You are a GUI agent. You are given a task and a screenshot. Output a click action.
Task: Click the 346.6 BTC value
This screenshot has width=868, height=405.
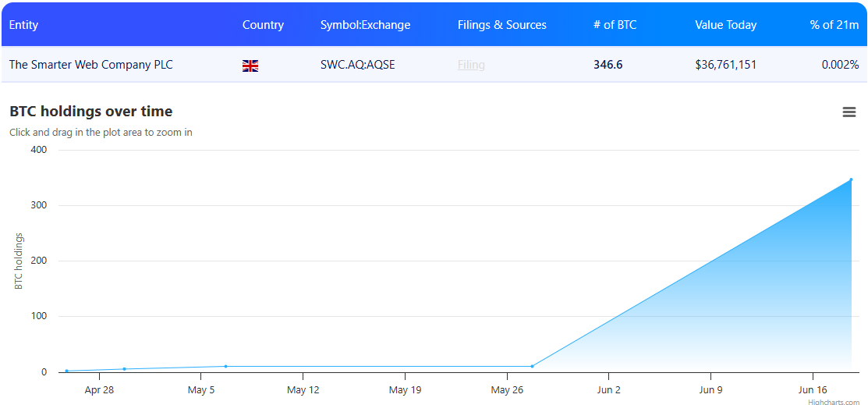[x=608, y=65]
